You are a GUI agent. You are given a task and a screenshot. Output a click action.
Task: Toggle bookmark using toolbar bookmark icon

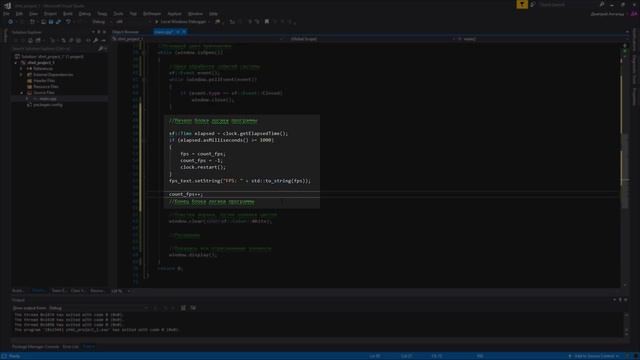click(267, 22)
